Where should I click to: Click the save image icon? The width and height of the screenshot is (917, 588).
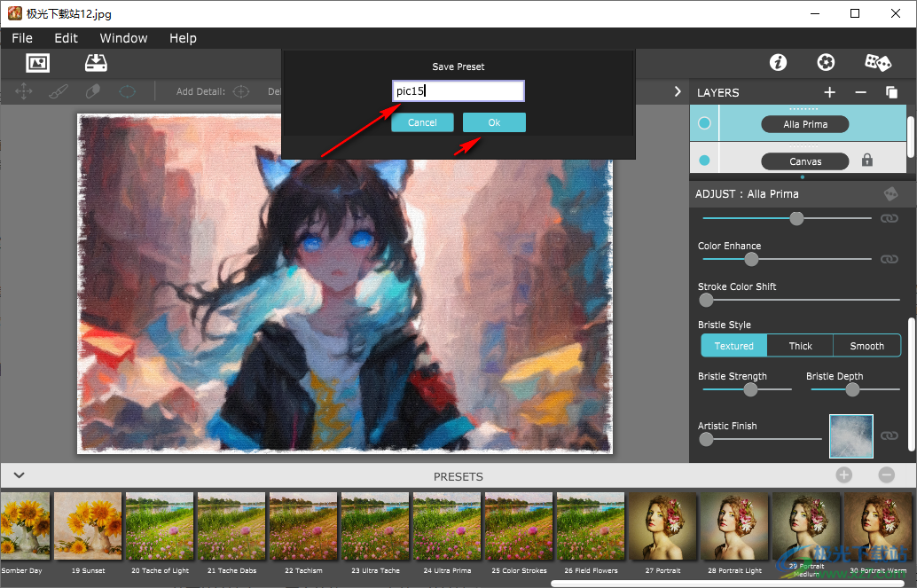coord(96,63)
